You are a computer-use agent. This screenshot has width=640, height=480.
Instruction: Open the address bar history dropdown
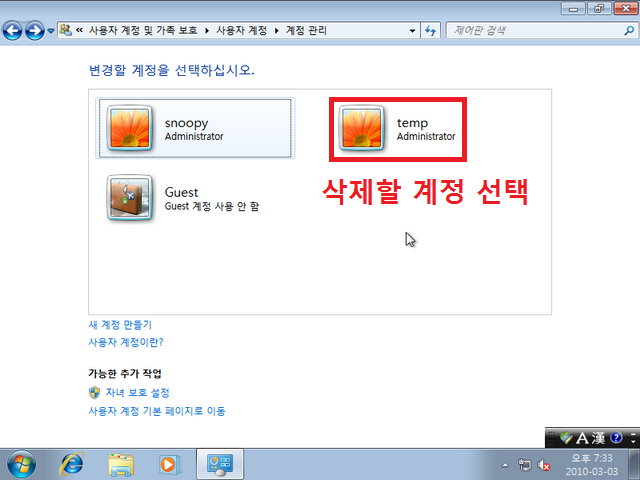point(412,31)
